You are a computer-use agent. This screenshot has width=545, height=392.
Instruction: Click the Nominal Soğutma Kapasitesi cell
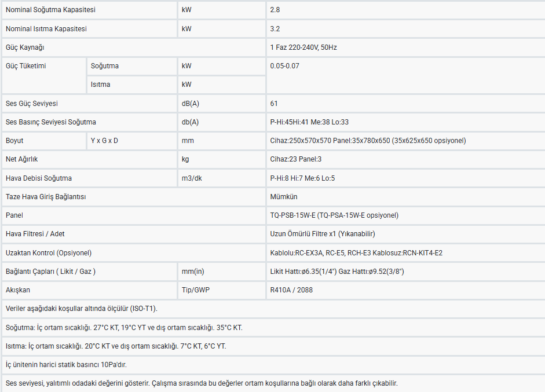[x=89, y=10]
